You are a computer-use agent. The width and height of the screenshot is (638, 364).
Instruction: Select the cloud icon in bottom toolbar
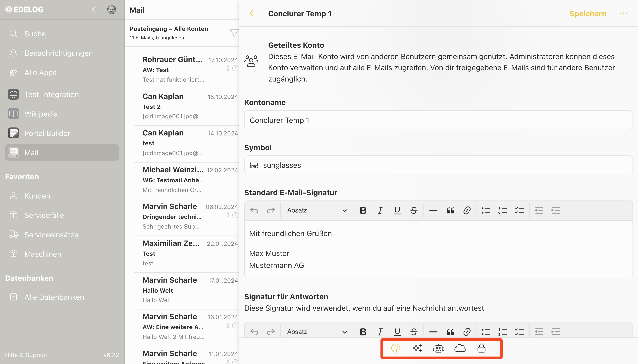pos(460,348)
